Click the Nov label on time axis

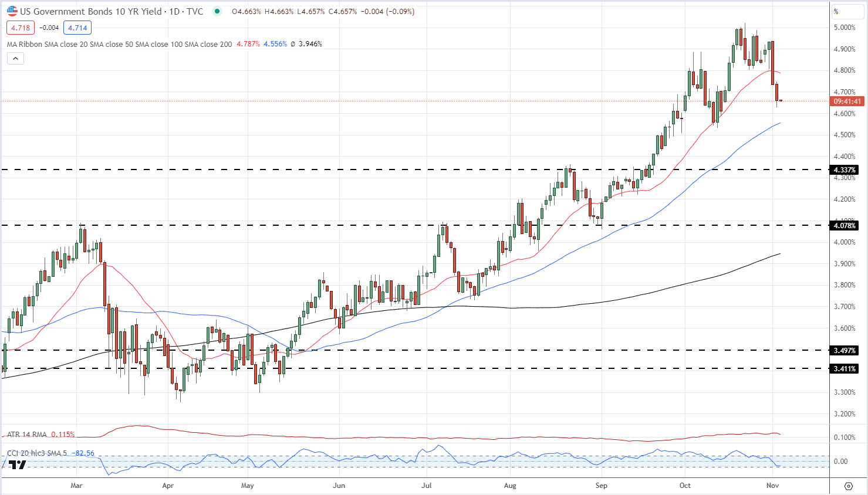tap(772, 486)
